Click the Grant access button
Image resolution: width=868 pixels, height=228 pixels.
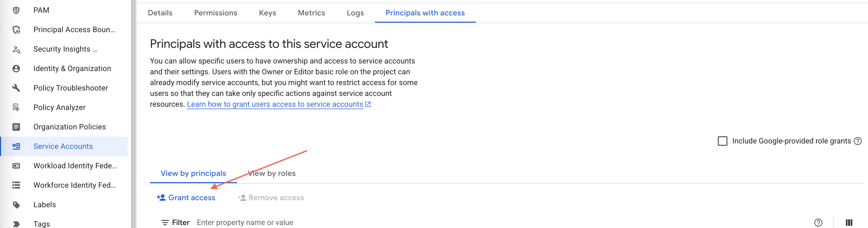click(186, 198)
